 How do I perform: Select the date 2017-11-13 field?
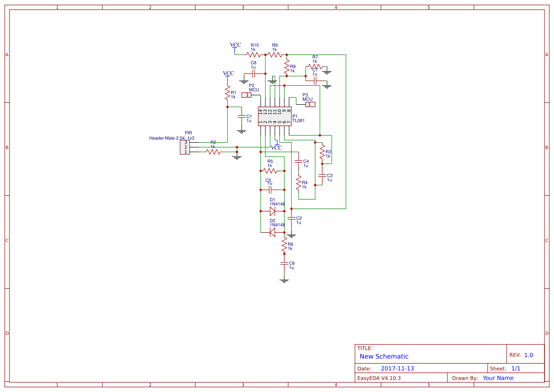point(399,368)
